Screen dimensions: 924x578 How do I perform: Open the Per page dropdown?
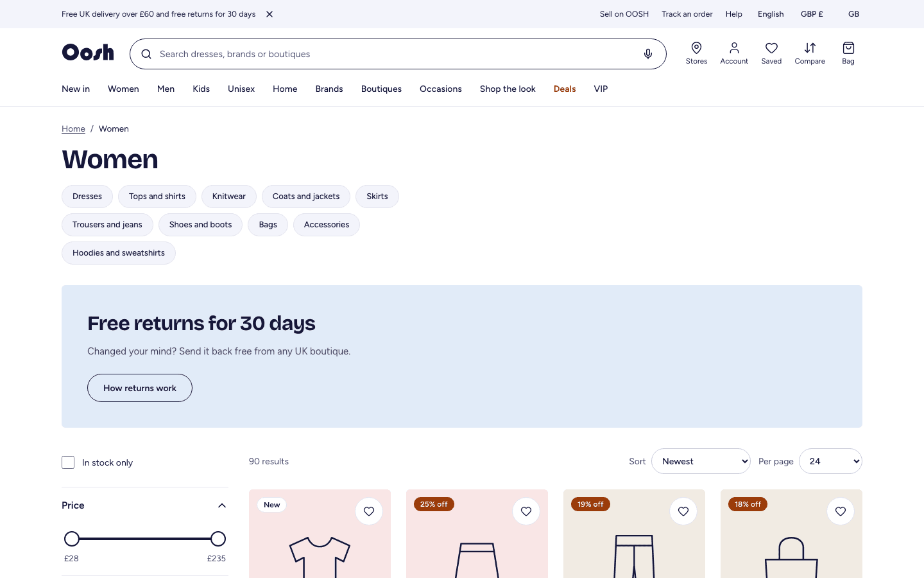[x=830, y=461]
